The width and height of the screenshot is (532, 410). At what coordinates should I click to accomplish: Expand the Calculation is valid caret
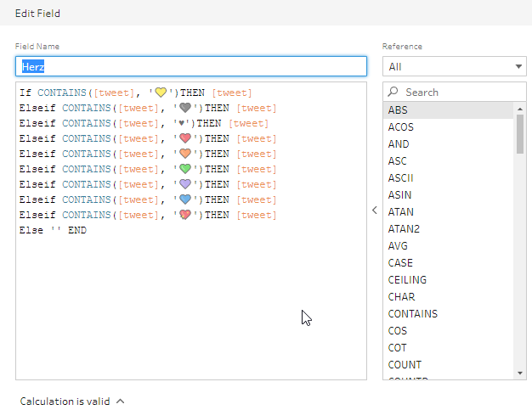pos(121,402)
